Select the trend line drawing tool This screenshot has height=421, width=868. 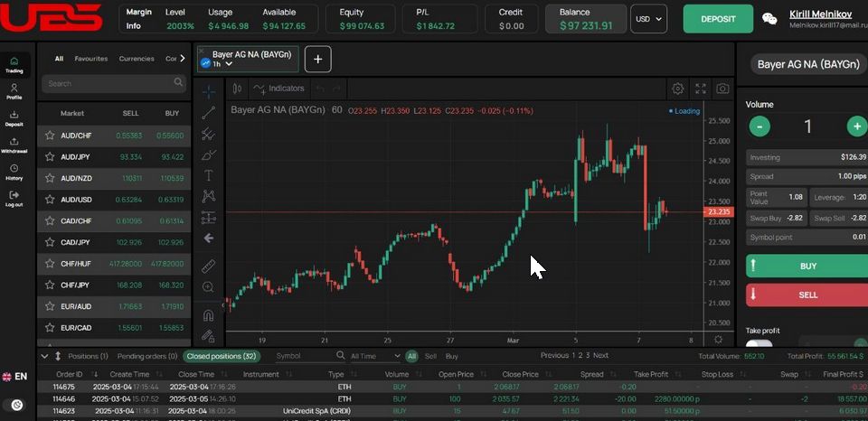tap(209, 113)
